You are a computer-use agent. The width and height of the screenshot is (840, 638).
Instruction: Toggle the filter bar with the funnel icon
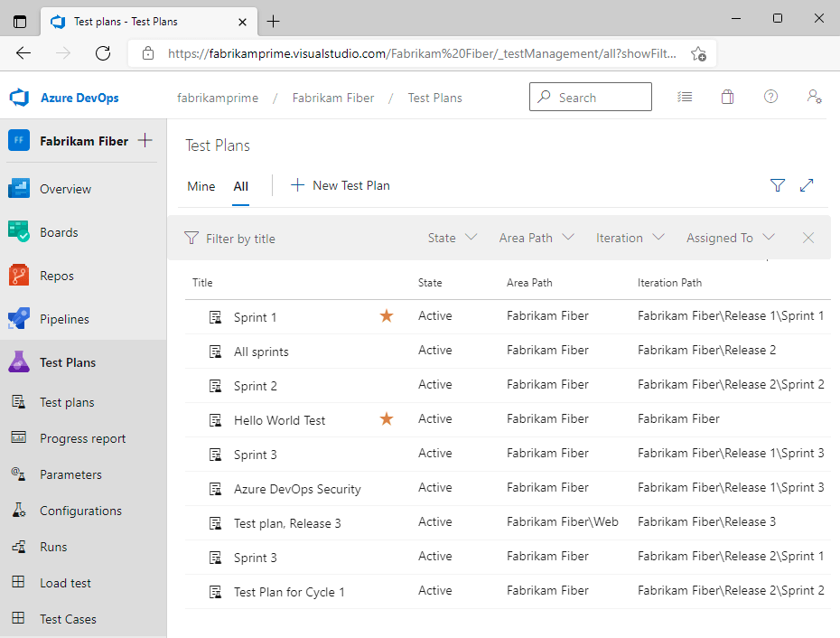click(777, 185)
